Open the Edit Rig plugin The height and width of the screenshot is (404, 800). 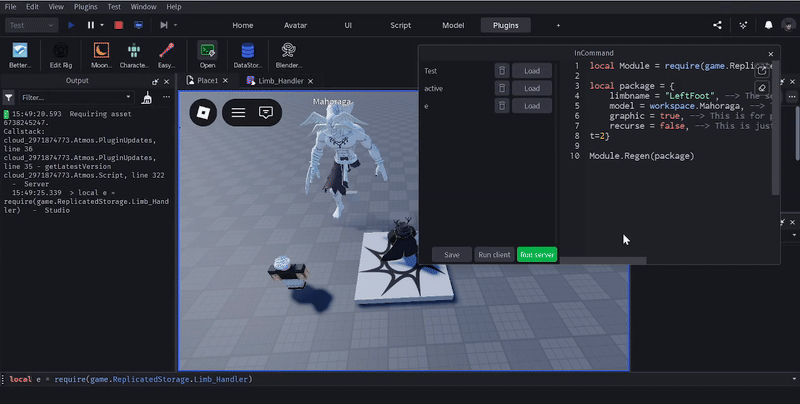(61, 55)
